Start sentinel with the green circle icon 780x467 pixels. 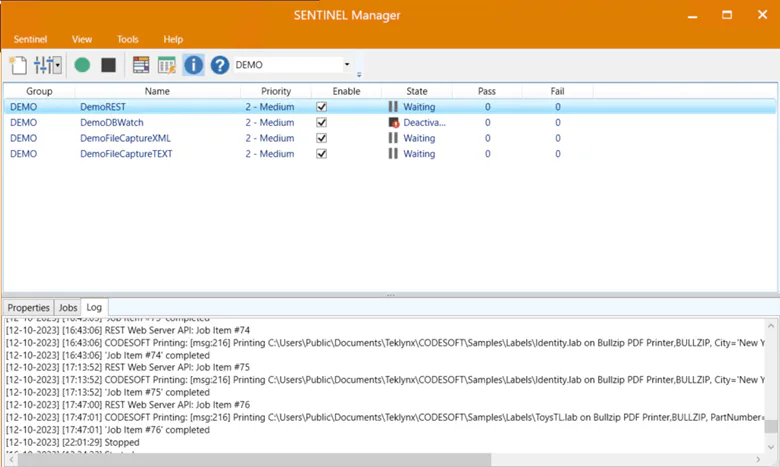coord(82,65)
